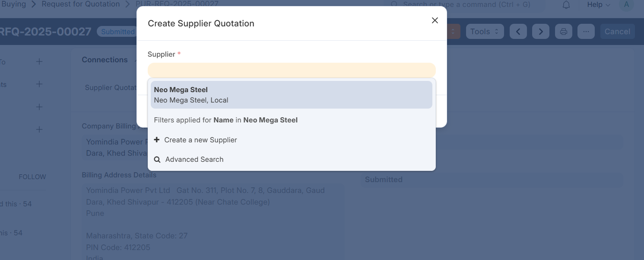Screen dimensions: 644x260
Task: Click the 'Filters applied for Name' text
Action: pyautogui.click(x=226, y=120)
